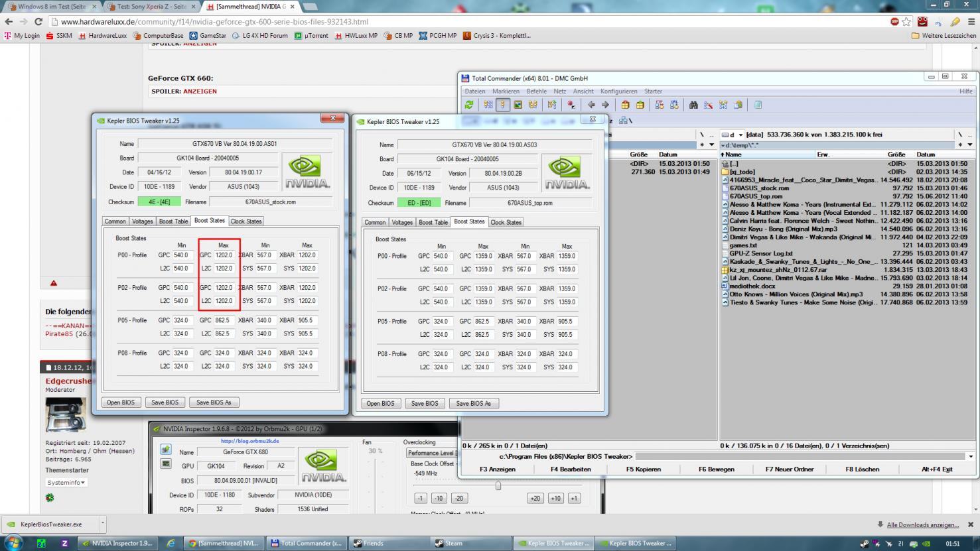Click P00 GPC Max field showing 1359.0

pos(484,256)
